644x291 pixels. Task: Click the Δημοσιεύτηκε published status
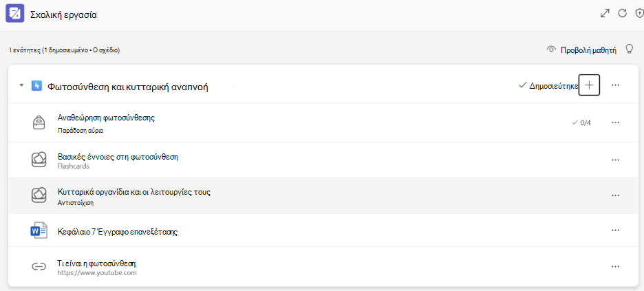(548, 85)
